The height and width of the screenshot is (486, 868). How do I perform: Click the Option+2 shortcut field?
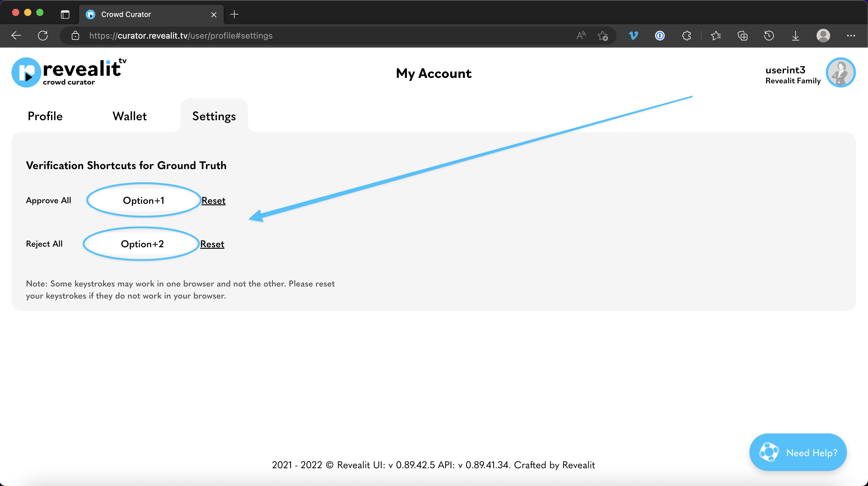coord(142,244)
